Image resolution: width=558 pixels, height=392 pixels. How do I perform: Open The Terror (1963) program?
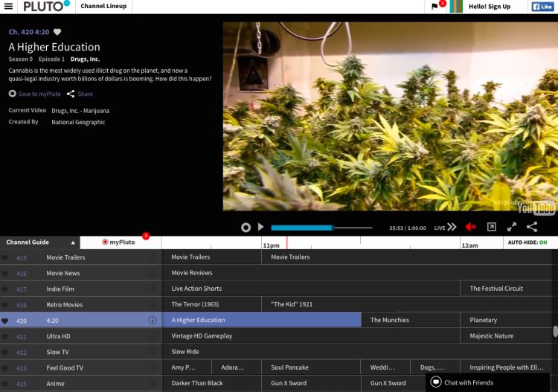[212, 304]
